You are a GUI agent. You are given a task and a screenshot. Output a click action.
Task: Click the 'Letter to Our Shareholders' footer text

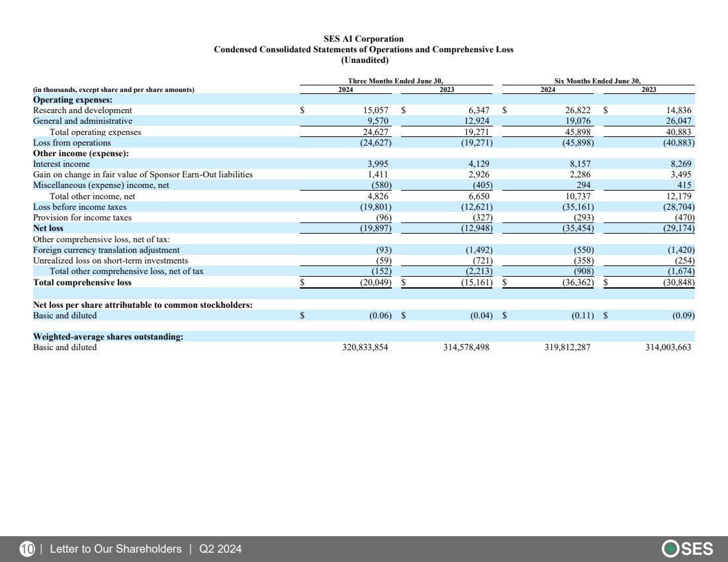[116, 549]
